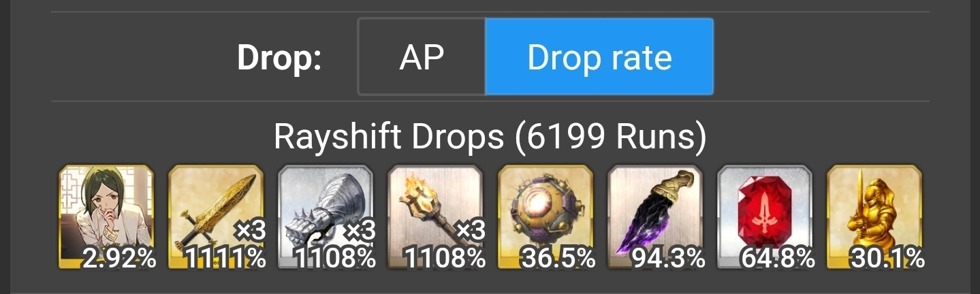Tap the ×3 badge on torch item
980x294 pixels.
469,231
